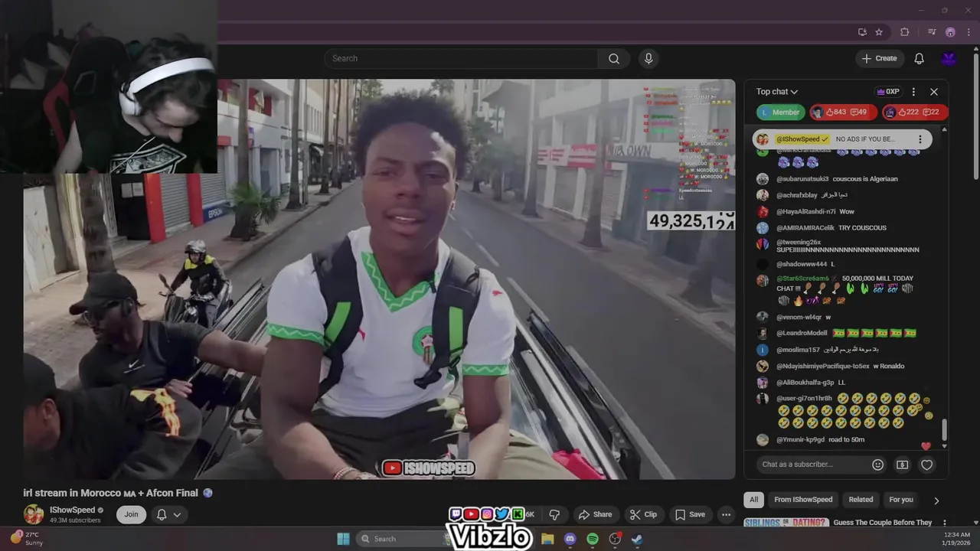The height and width of the screenshot is (551, 980).
Task: Share the video
Action: (x=595, y=514)
